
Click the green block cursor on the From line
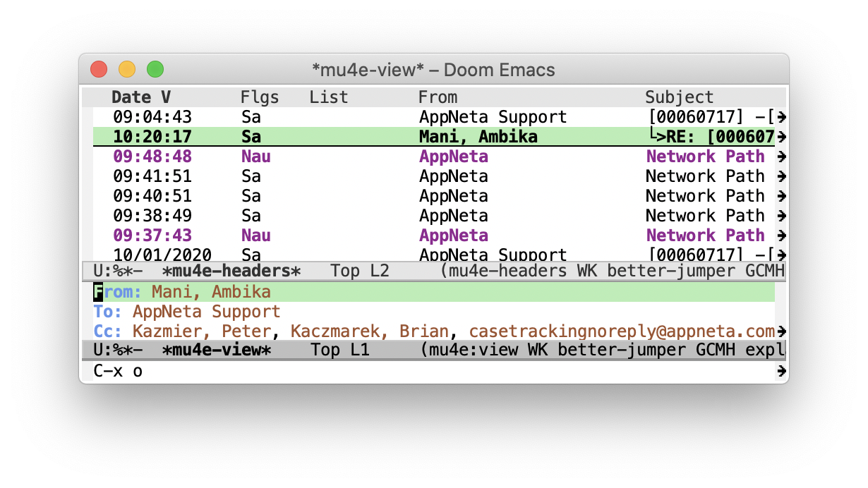[x=97, y=291]
